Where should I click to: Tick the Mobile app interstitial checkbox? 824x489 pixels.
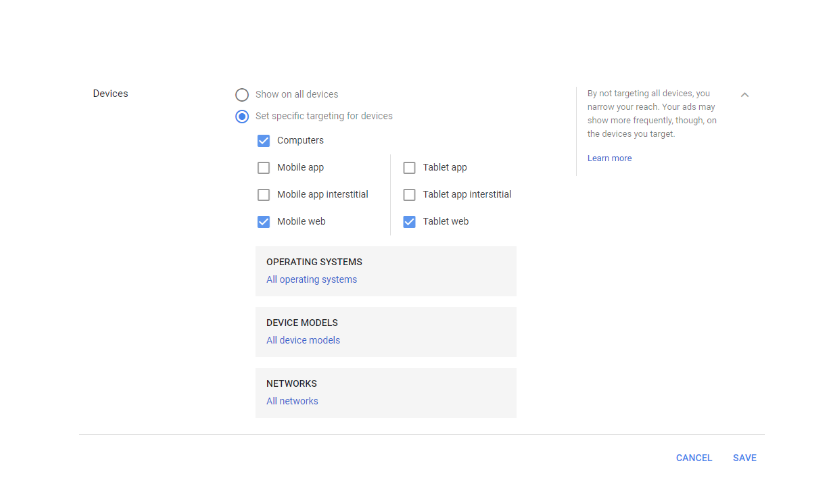(263, 195)
